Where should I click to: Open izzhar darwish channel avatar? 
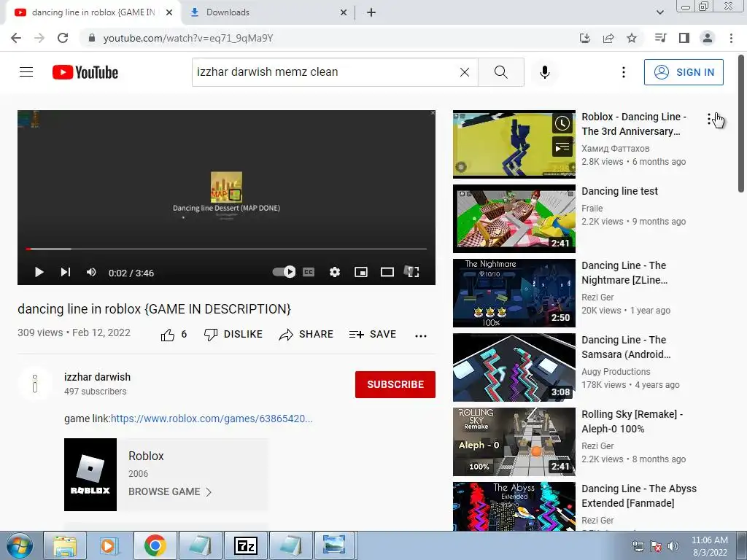click(x=35, y=384)
